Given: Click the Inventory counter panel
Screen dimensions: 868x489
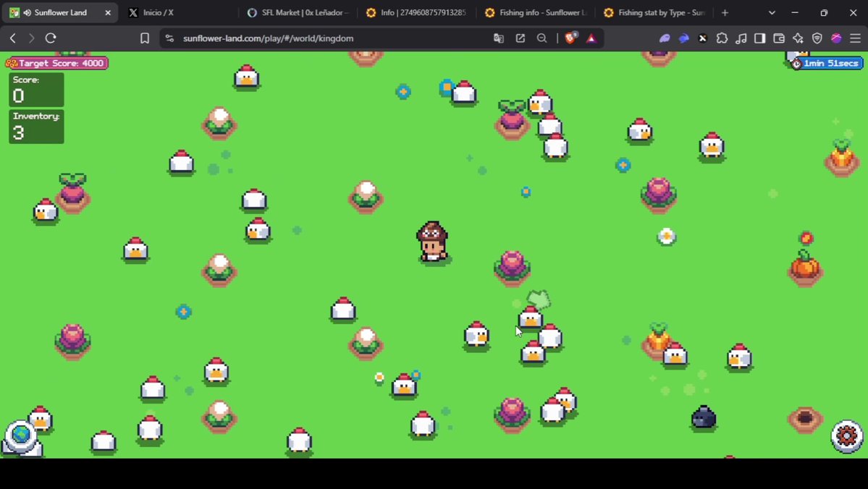Looking at the screenshot, I should click(36, 127).
